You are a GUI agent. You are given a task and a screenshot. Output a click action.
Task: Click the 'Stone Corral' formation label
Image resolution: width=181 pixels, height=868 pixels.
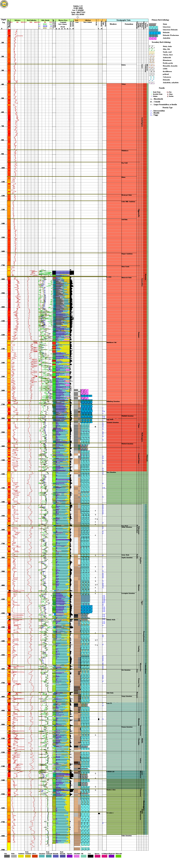coord(125,267)
